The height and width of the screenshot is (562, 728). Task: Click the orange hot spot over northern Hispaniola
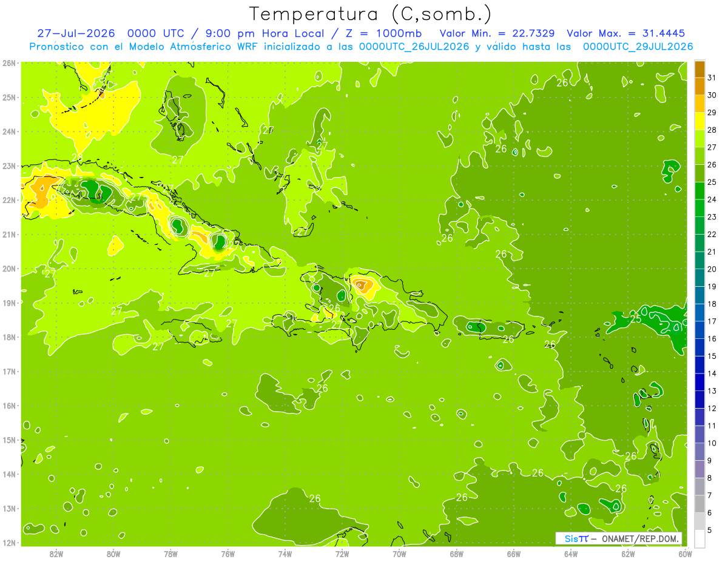point(363,285)
